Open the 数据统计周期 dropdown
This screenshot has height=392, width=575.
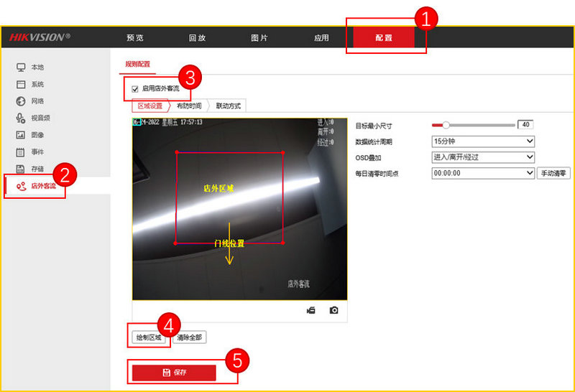(483, 141)
